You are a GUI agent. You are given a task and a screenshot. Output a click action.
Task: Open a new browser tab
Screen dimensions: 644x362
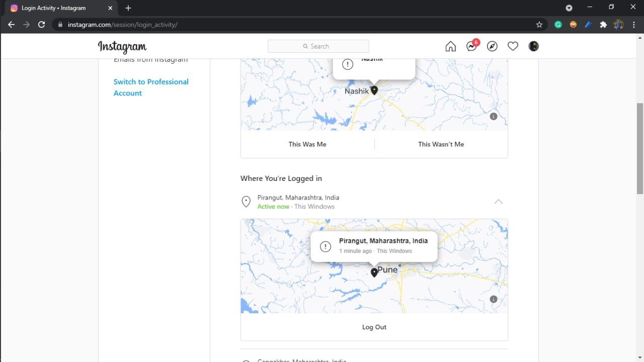[128, 8]
